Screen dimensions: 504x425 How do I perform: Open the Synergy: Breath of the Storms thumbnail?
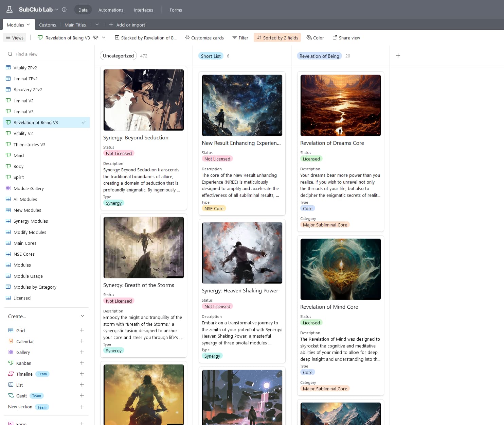tap(144, 248)
